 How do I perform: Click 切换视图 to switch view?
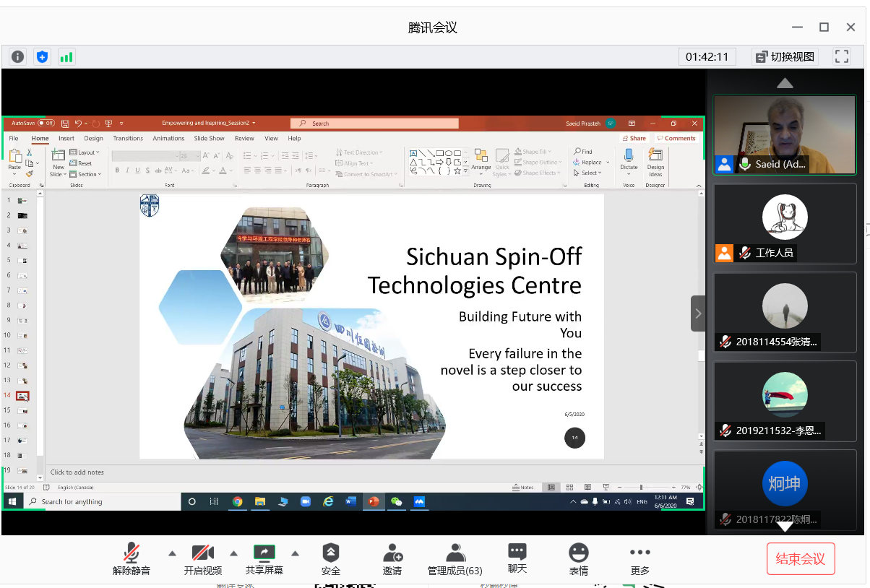point(785,56)
